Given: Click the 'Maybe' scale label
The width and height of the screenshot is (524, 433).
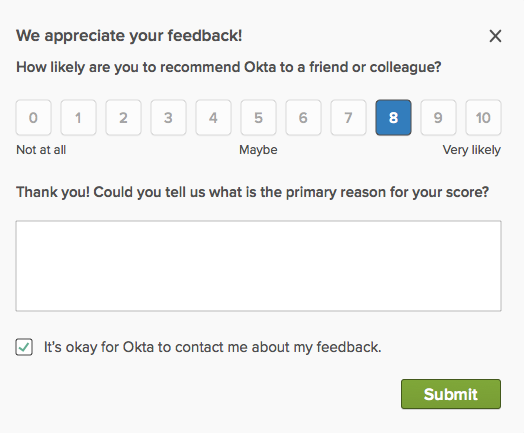Looking at the screenshot, I should [x=258, y=150].
